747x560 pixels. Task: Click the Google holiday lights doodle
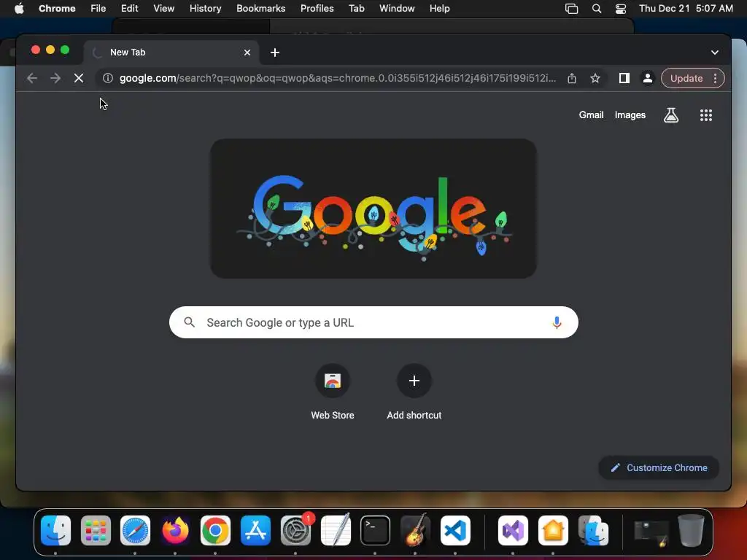(373, 209)
